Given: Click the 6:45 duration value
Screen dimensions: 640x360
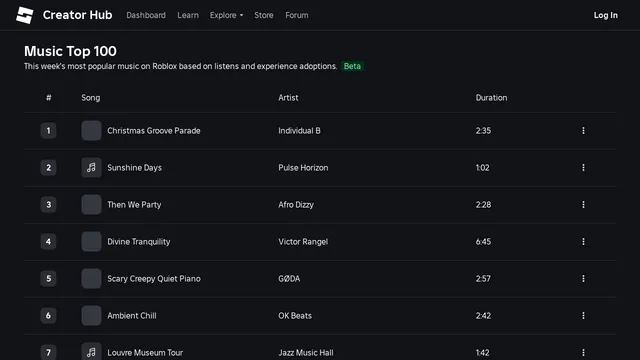Looking at the screenshot, I should [483, 242].
